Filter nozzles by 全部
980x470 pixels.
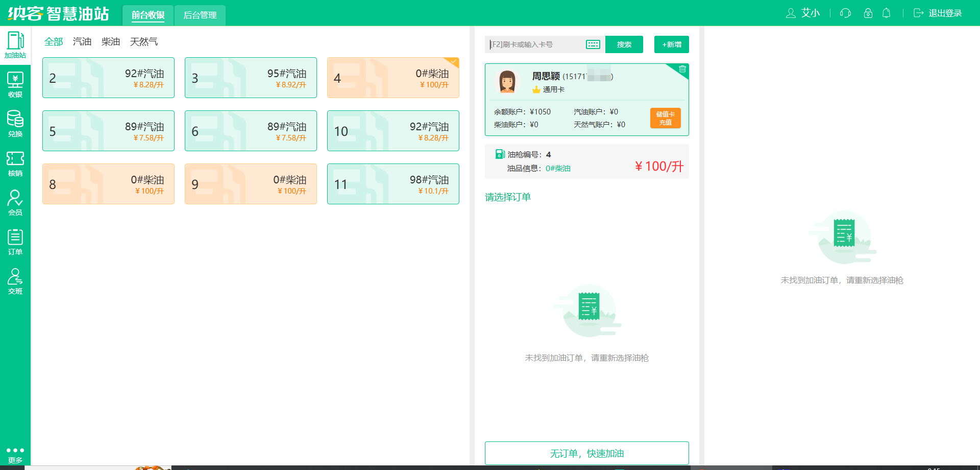[x=54, y=41]
